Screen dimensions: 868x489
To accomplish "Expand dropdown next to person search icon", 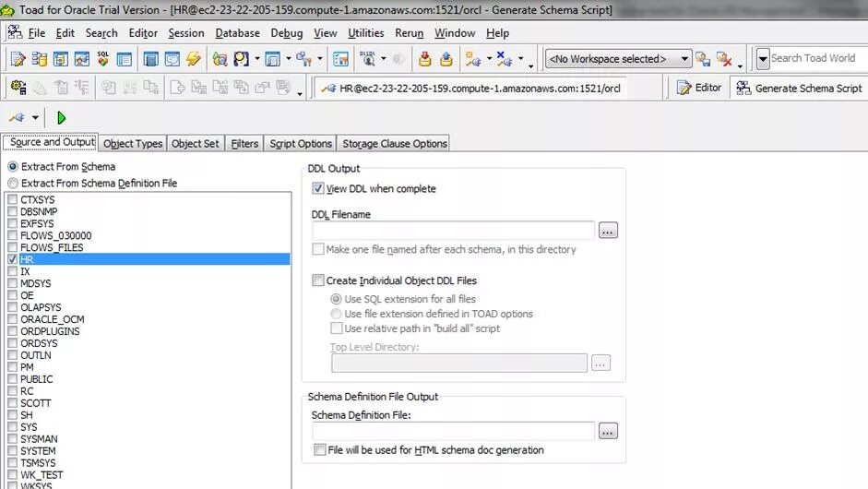I will tap(256, 59).
